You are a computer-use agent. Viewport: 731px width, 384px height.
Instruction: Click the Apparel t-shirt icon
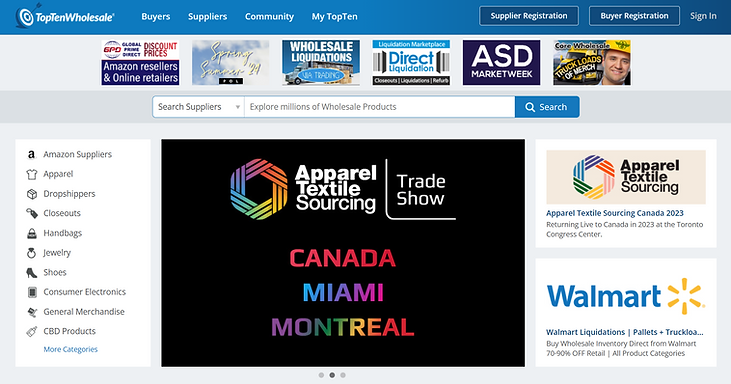click(31, 174)
